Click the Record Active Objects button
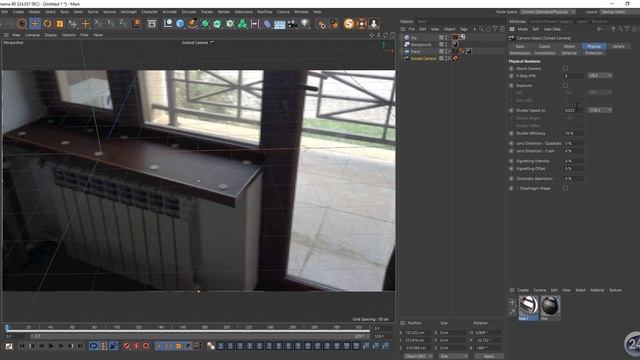The image size is (640, 360). (127, 346)
